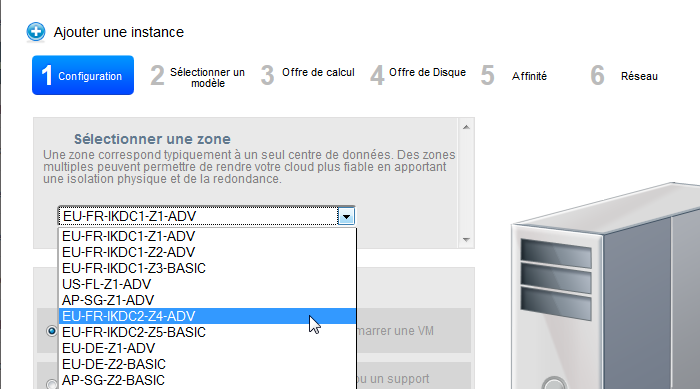Screen dimensions: 700x389
Task: Select the unchecked radio button for support option
Action: [52, 383]
